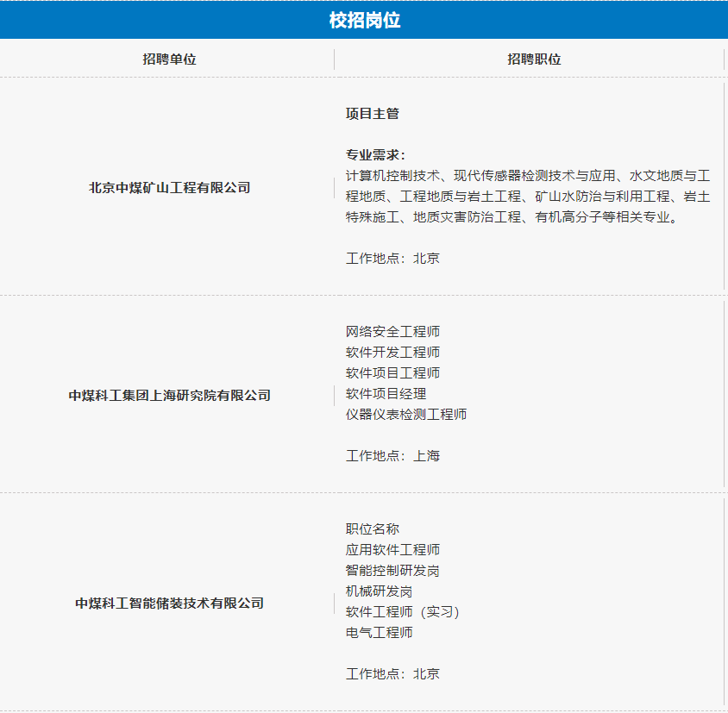This screenshot has width=728, height=713.
Task: Click the 职位名称 label
Action: (x=373, y=529)
